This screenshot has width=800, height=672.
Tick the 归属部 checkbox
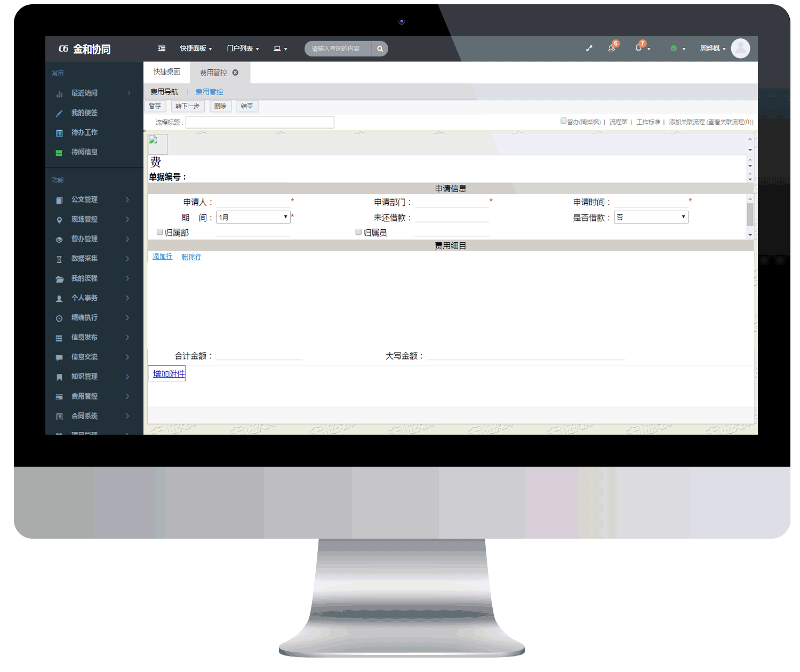coord(159,232)
